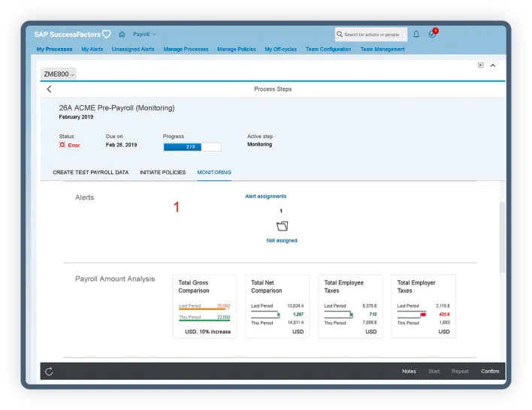Go to the home page icon
Screen dimensions: 532x410
click(122, 35)
